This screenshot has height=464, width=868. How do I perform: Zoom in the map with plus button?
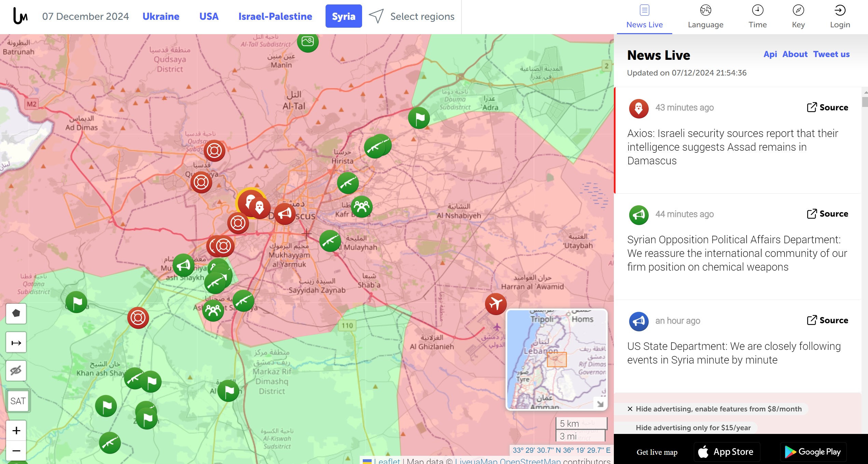tap(16, 431)
